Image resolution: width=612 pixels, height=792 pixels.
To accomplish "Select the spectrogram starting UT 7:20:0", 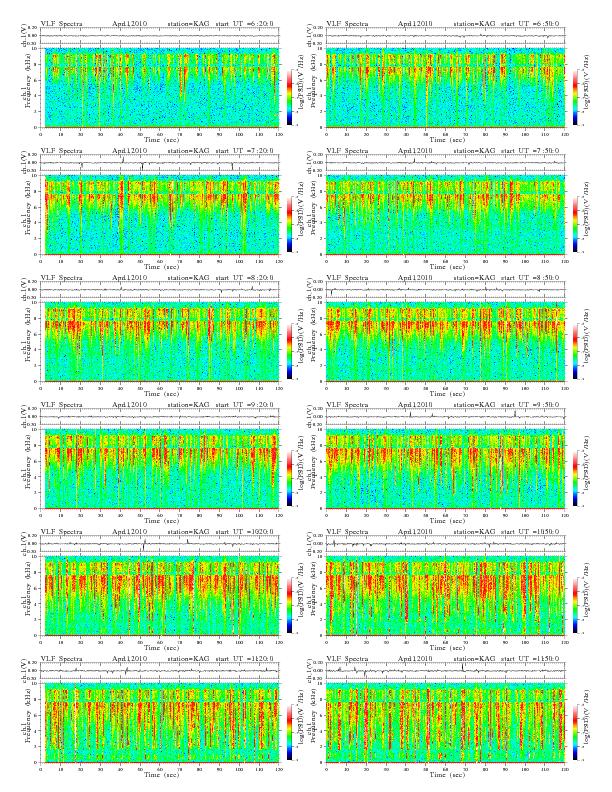I will (x=160, y=215).
